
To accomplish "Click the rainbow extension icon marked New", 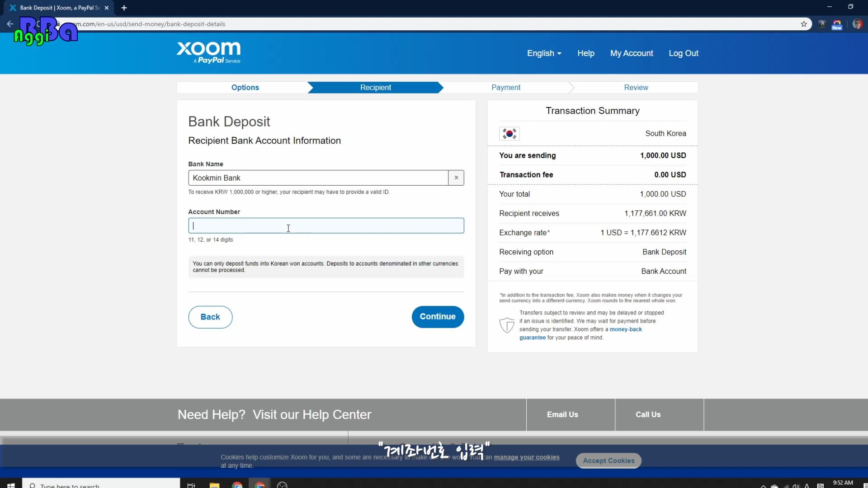I will point(837,24).
